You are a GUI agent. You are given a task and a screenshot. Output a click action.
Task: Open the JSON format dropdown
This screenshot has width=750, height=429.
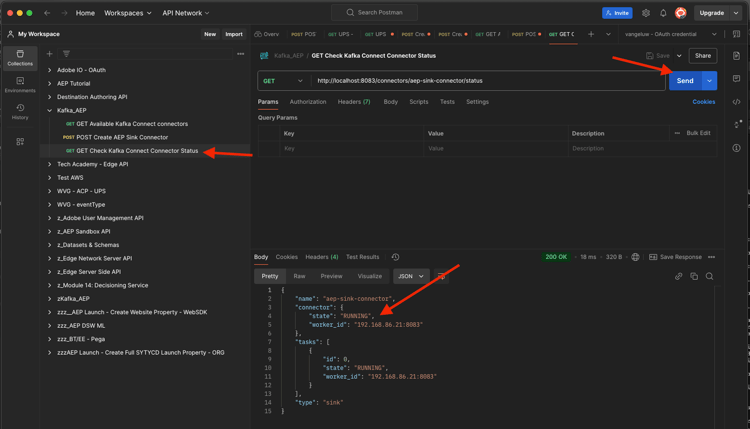pyautogui.click(x=411, y=276)
